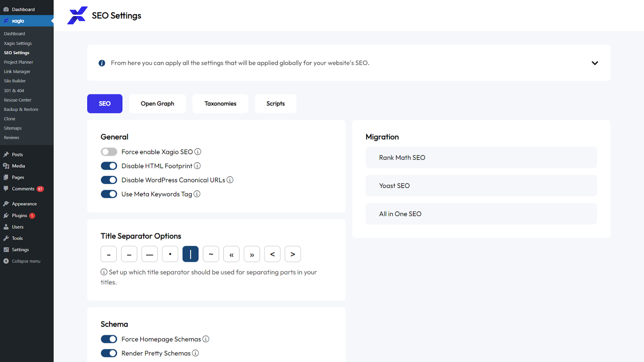Click the Xagio logo next to SEO Settings
This screenshot has height=362, width=644.
[77, 15]
